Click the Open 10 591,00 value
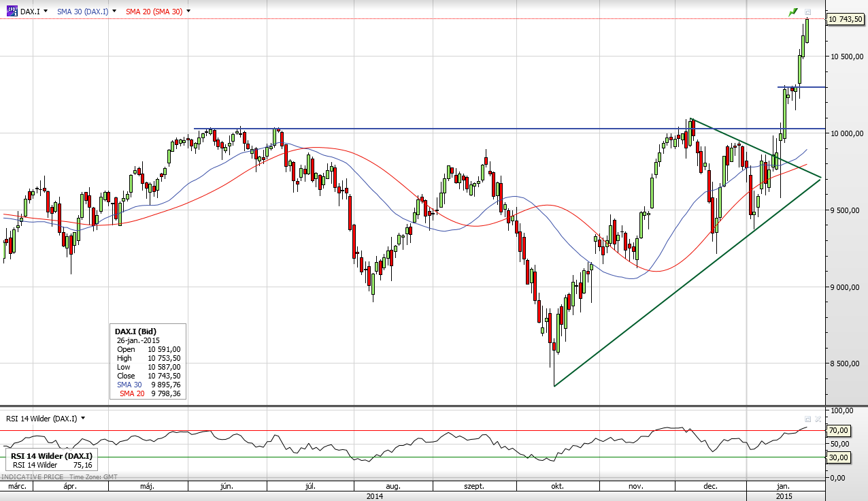This screenshot has height=501, width=868. 165,349
